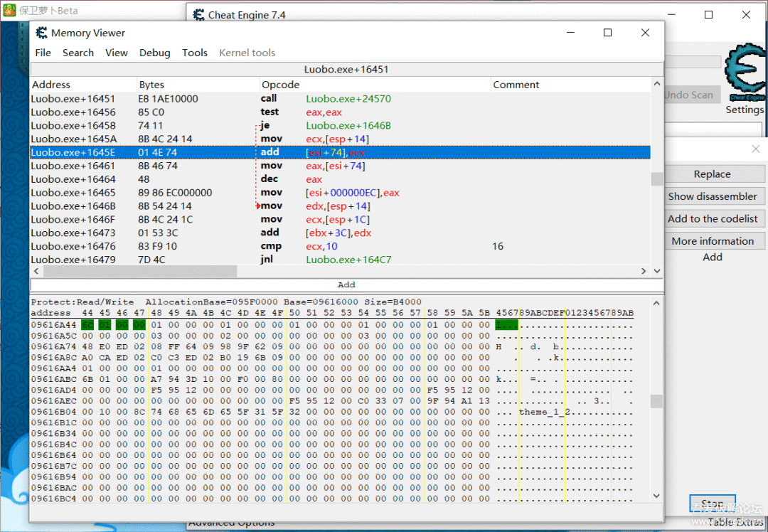768x532 pixels.
Task: Select the call Luobo.exe+24570 row
Action: 340,98
